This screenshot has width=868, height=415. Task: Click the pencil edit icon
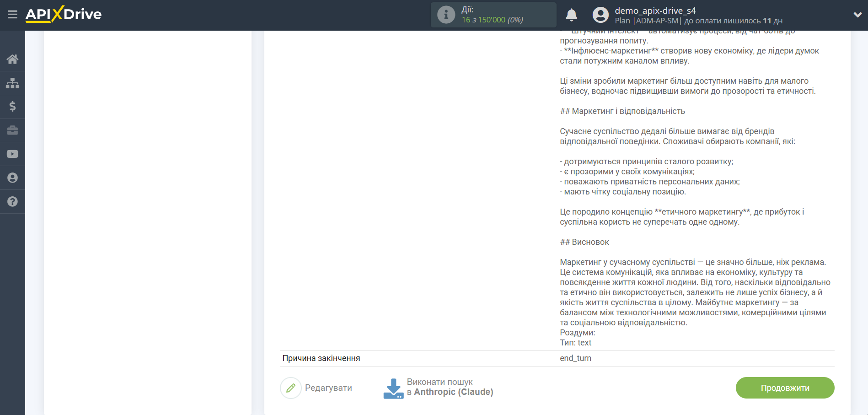point(291,388)
